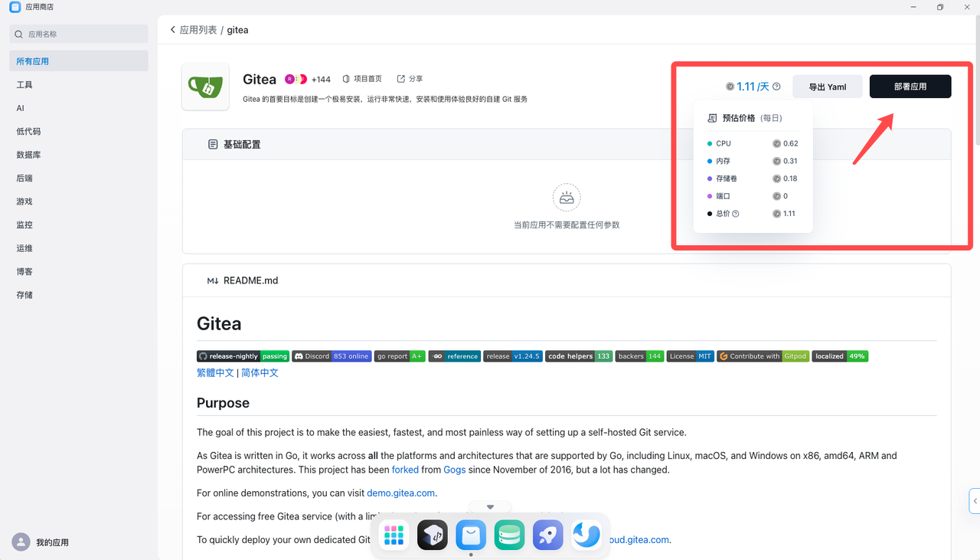Open the app grid launcher in dock
The width and height of the screenshot is (980, 560).
(394, 535)
